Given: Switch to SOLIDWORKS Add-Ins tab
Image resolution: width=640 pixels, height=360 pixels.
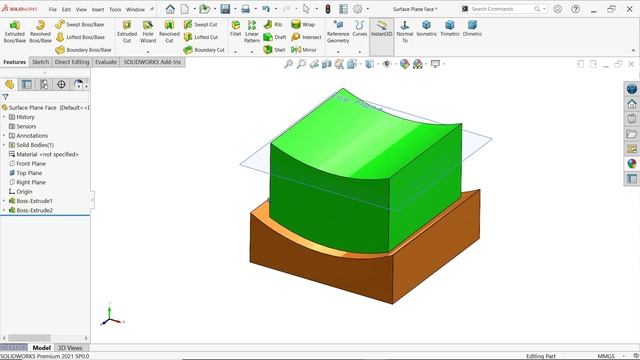Looking at the screenshot, I should (152, 62).
